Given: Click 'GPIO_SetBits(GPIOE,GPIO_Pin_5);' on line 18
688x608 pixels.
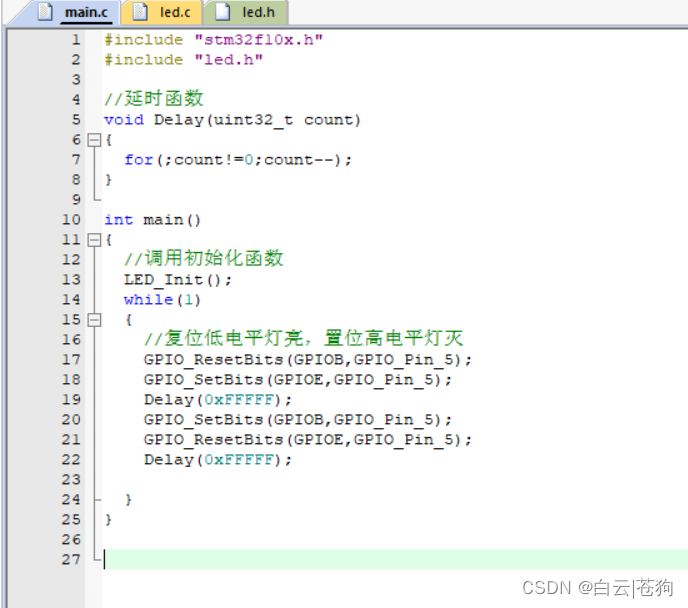Looking at the screenshot, I should (x=298, y=379).
